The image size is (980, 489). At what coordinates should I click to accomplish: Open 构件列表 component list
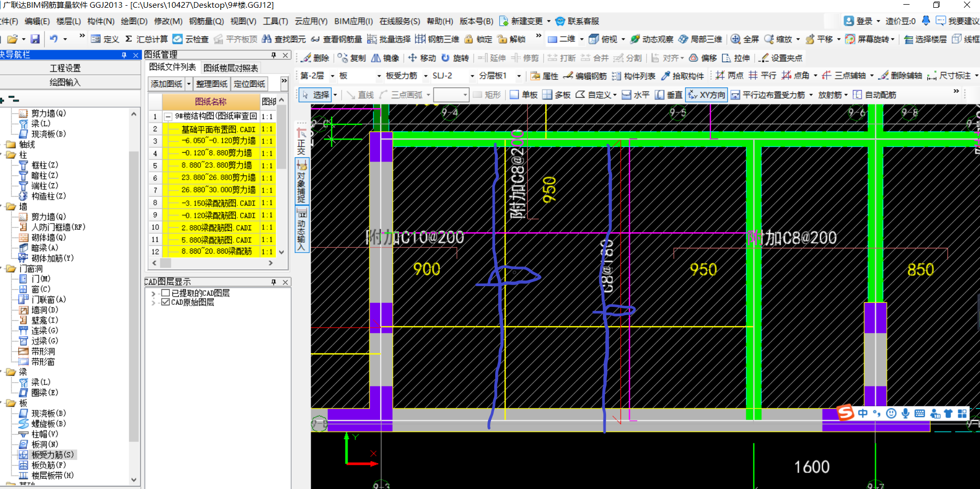click(x=633, y=76)
